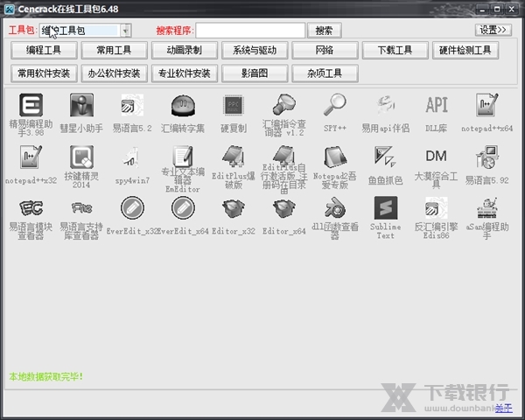525x420 pixels.
Task: Open the 硬件检测工具 category
Action: click(x=465, y=50)
